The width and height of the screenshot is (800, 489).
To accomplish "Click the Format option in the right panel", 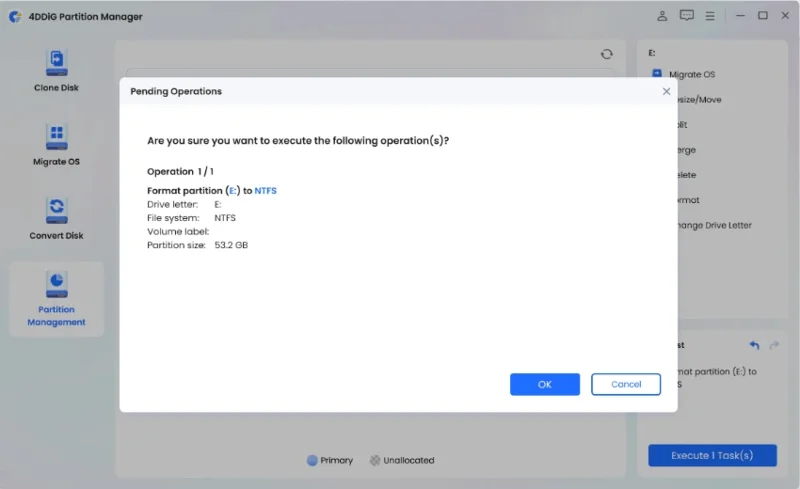I will coord(688,200).
